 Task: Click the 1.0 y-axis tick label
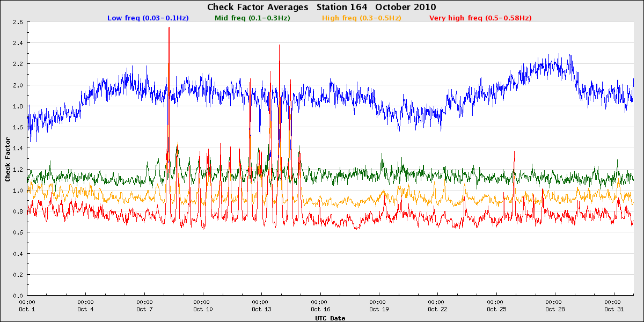[18, 191]
